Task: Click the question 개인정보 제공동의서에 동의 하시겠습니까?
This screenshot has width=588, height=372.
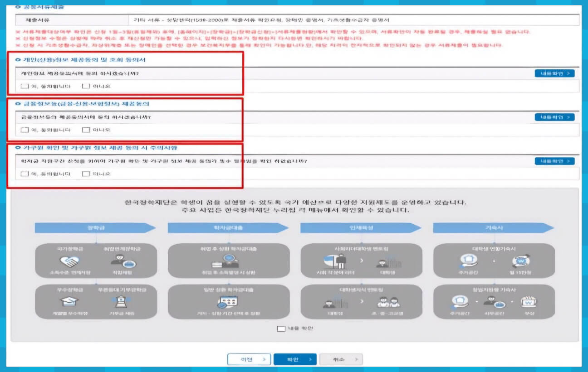Action: click(80, 73)
